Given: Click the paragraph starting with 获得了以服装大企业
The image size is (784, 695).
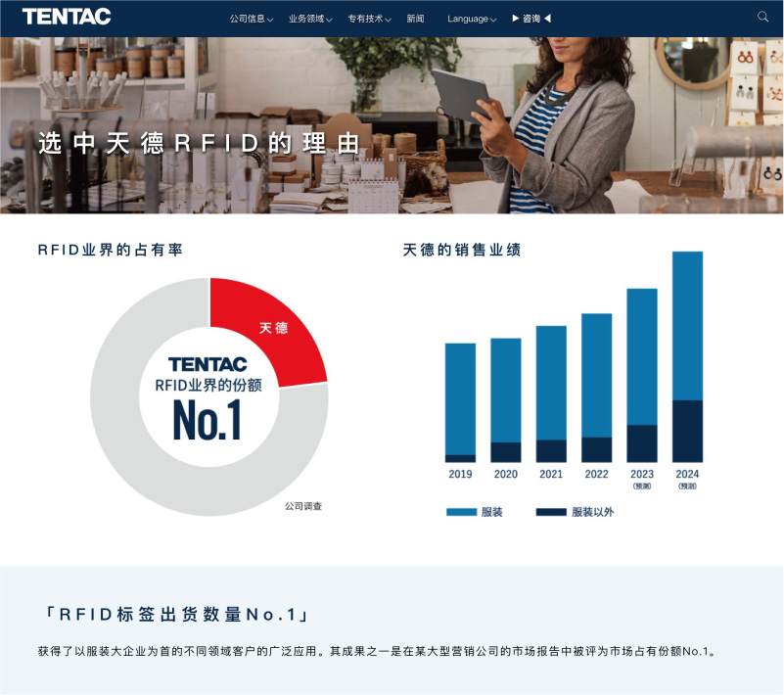Looking at the screenshot, I should click(378, 651).
